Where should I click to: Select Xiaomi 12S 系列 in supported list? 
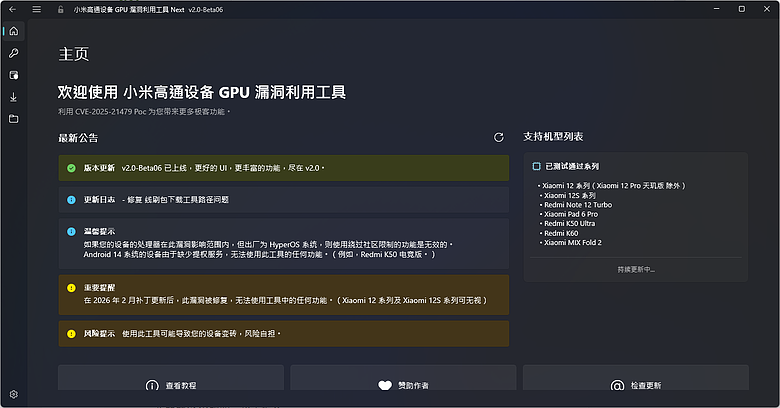[570, 196]
